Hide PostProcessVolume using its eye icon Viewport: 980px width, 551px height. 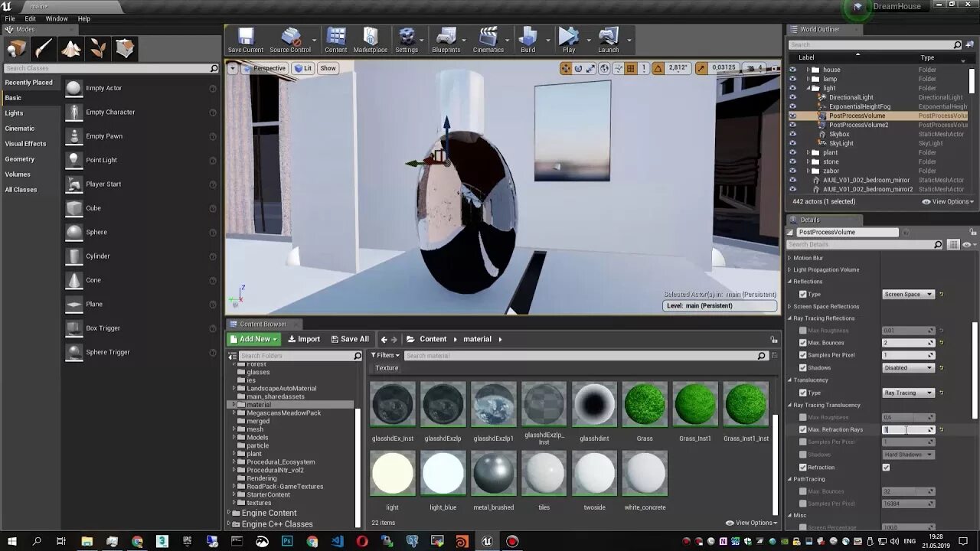tap(792, 116)
